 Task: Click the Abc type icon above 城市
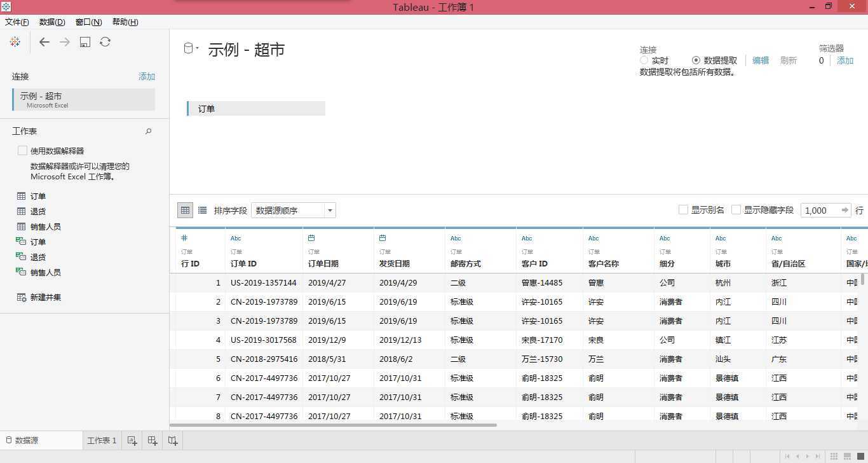(x=721, y=238)
